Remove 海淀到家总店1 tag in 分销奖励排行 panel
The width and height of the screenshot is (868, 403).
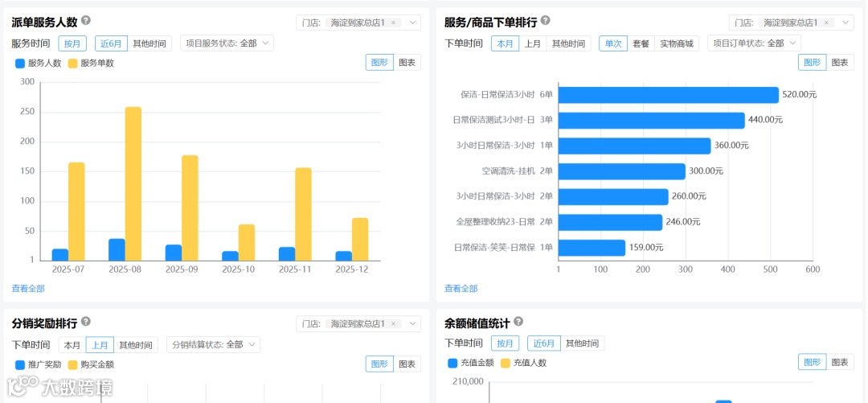point(393,323)
